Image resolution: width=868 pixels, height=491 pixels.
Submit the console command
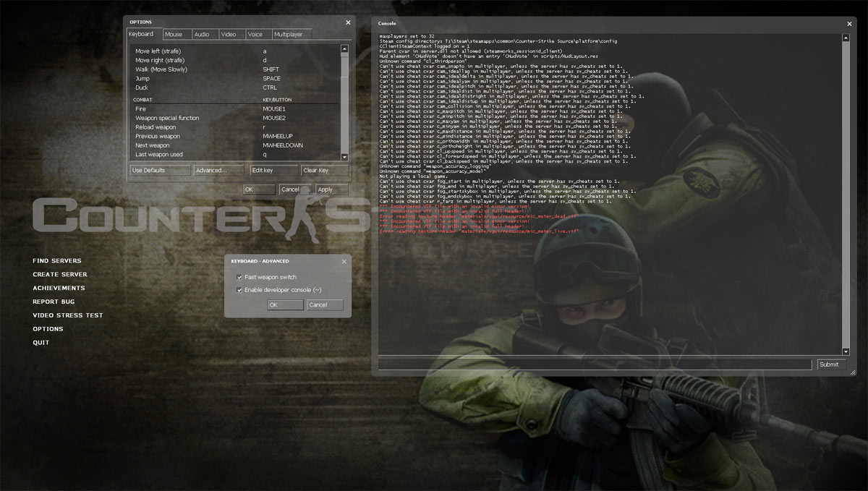832,364
